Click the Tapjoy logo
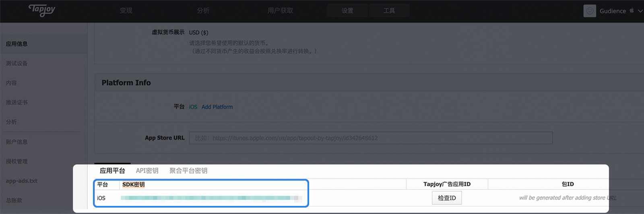The width and height of the screenshot is (644, 214). 42,10
